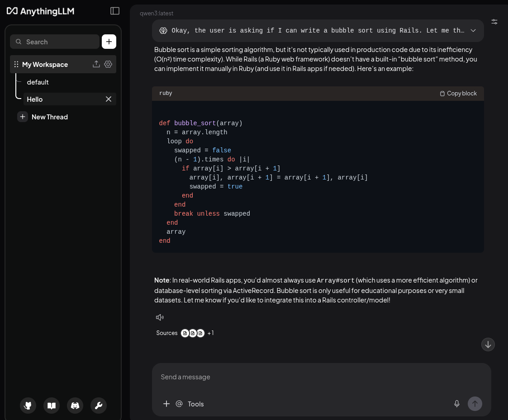Click the Array#sort inline code
Image resolution: width=508 pixels, height=420 pixels.
[336, 280]
